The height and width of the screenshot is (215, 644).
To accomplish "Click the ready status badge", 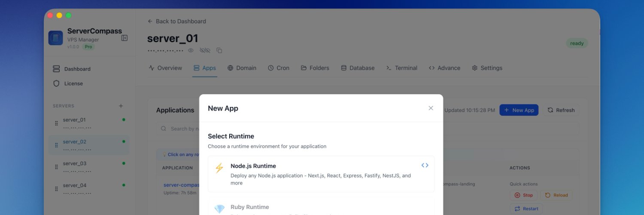I will [x=577, y=43].
